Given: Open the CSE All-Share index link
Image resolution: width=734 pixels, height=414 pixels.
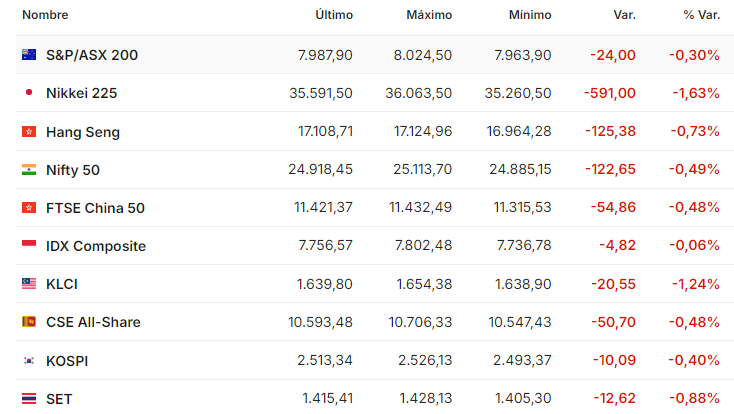Looking at the screenshot, I should (93, 322).
